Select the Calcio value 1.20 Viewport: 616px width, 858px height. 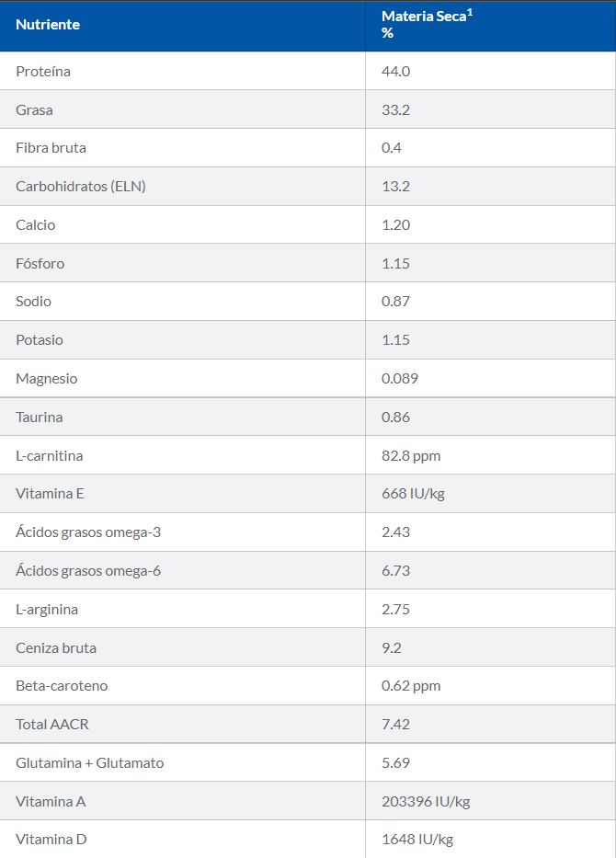coord(395,225)
